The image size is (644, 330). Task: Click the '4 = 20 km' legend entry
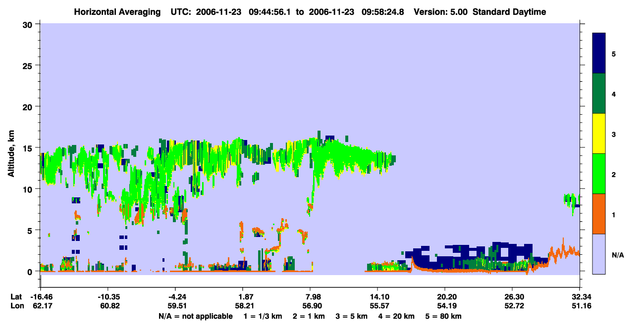point(397,316)
